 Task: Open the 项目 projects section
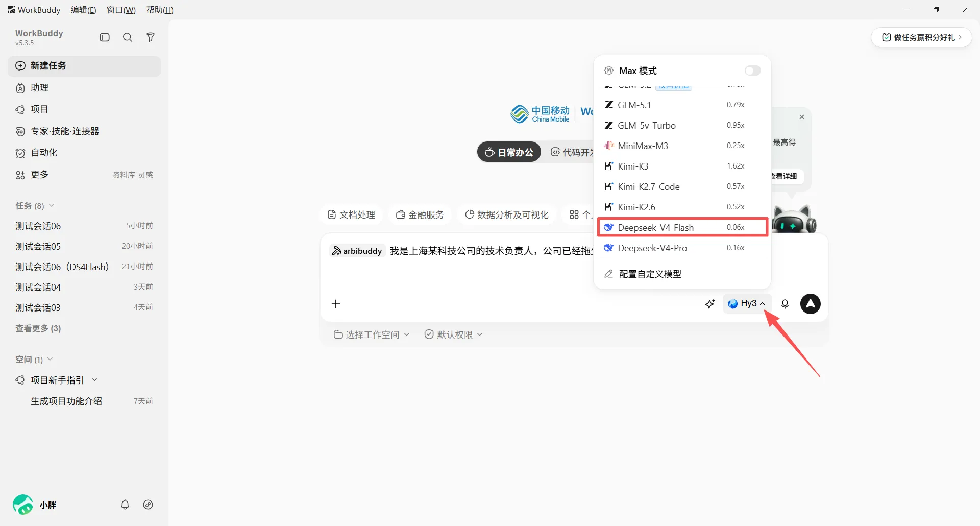pyautogui.click(x=84, y=109)
